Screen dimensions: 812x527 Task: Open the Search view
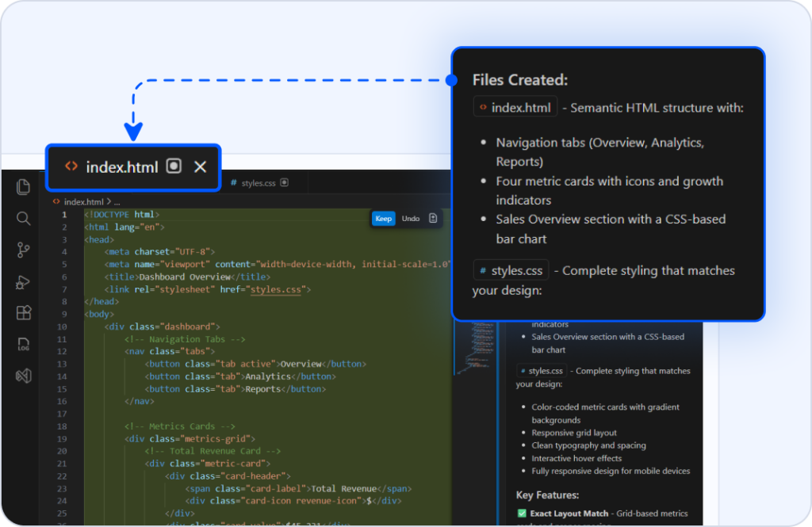click(23, 219)
